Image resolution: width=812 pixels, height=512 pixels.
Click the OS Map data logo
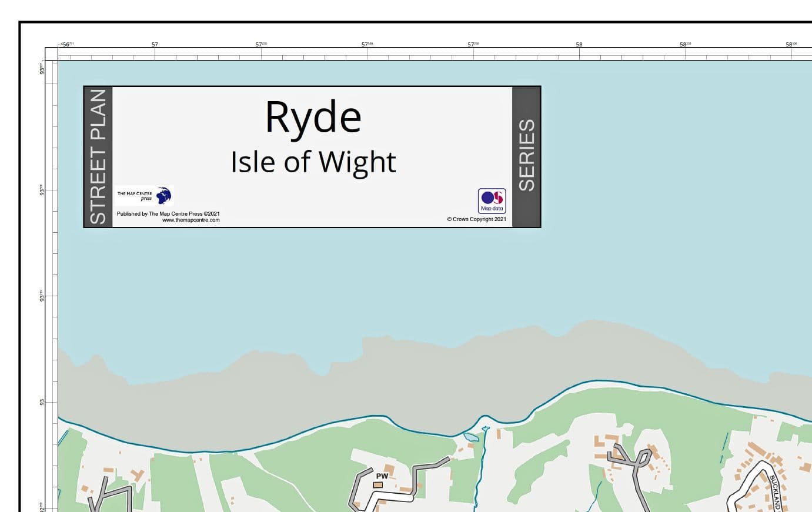pos(492,200)
